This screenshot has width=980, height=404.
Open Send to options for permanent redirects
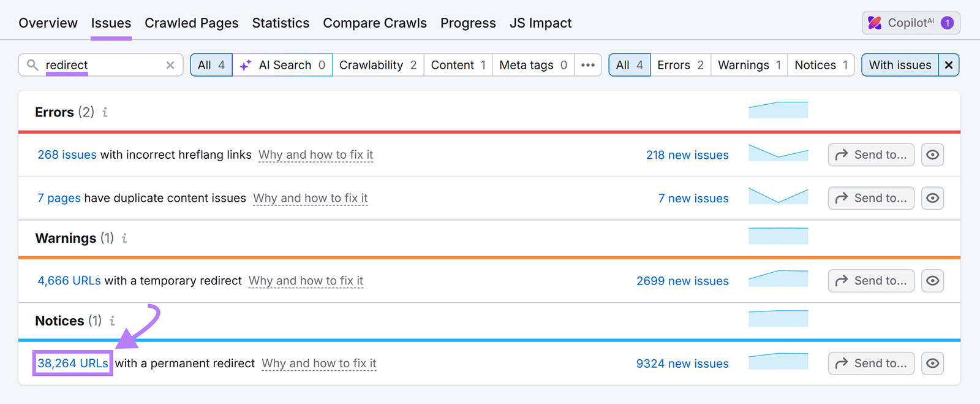tap(870, 363)
